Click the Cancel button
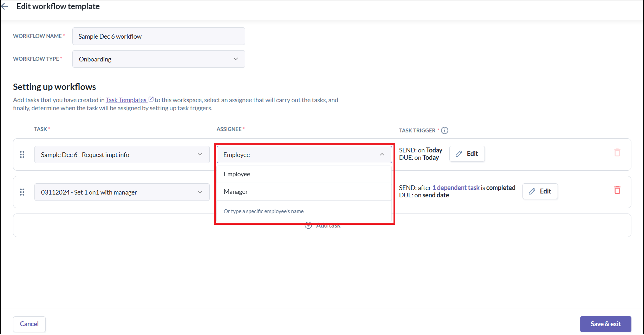 point(29,324)
